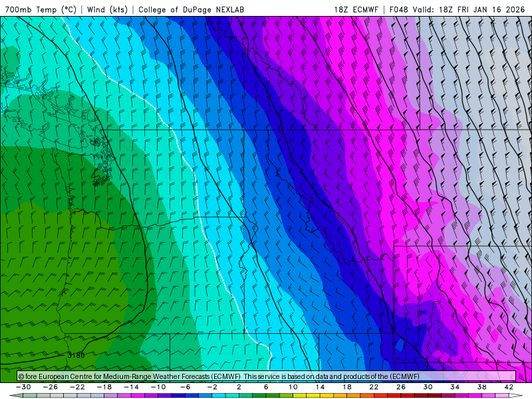Click the "−2" color scale label
Image resolution: width=532 pixels, height=399 pixels.
(x=212, y=387)
